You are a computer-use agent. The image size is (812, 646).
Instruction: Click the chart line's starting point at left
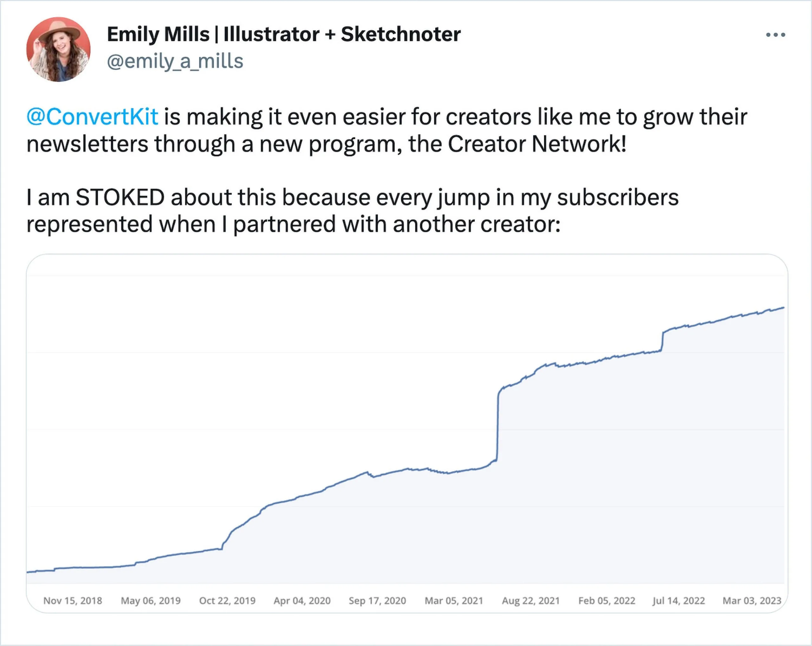click(28, 572)
